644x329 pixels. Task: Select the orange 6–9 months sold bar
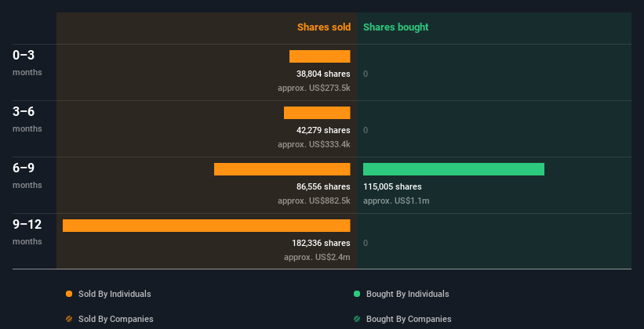pos(282,169)
